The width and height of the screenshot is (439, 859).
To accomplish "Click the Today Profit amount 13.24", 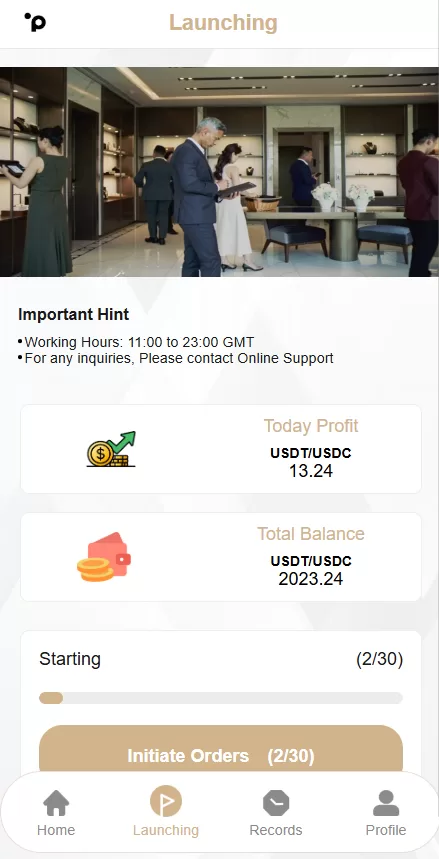I will (x=311, y=471).
